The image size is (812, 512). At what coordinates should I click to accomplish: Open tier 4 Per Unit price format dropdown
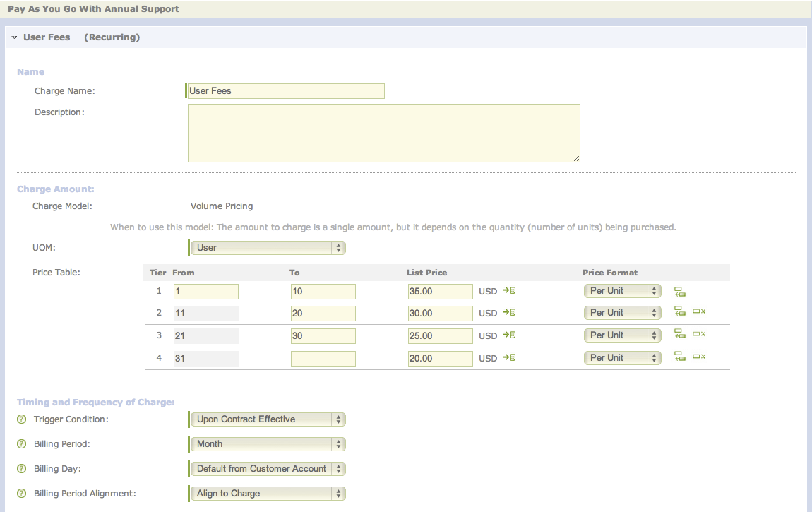[623, 358]
